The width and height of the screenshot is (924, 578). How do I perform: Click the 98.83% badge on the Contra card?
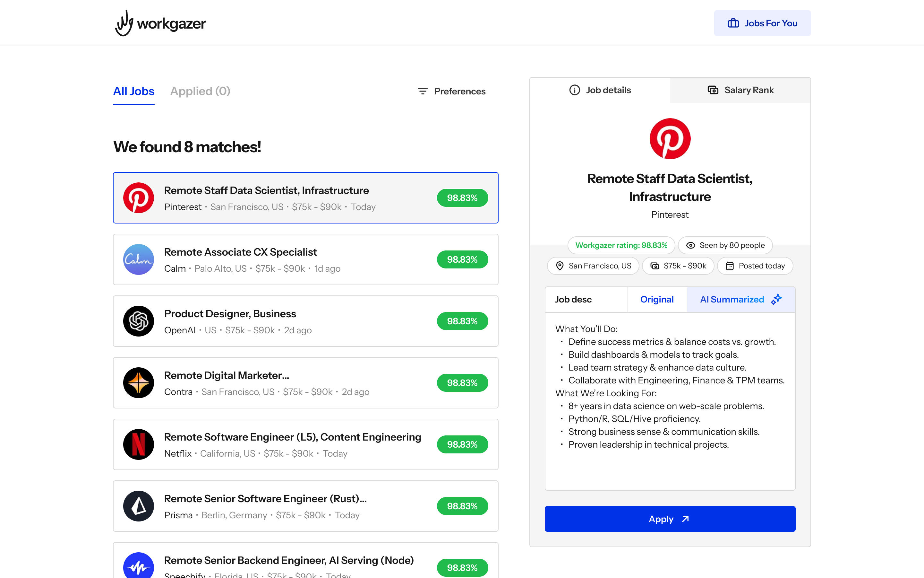(x=462, y=383)
